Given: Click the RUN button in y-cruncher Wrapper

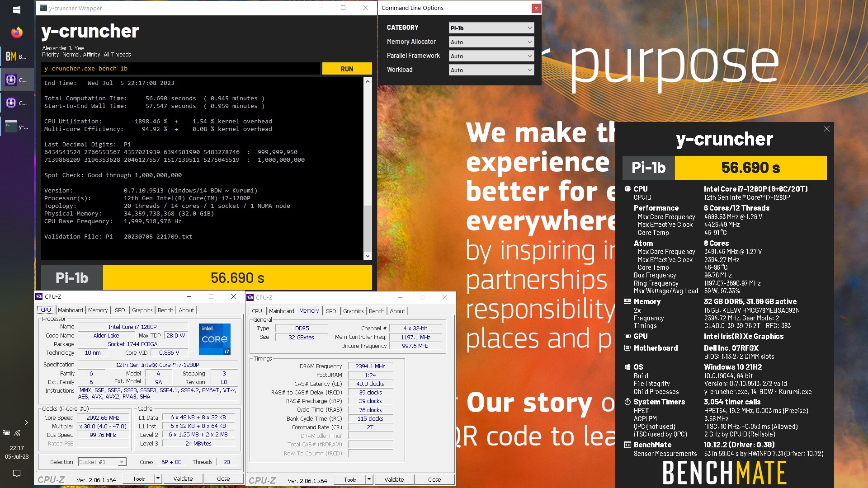Looking at the screenshot, I should [347, 69].
